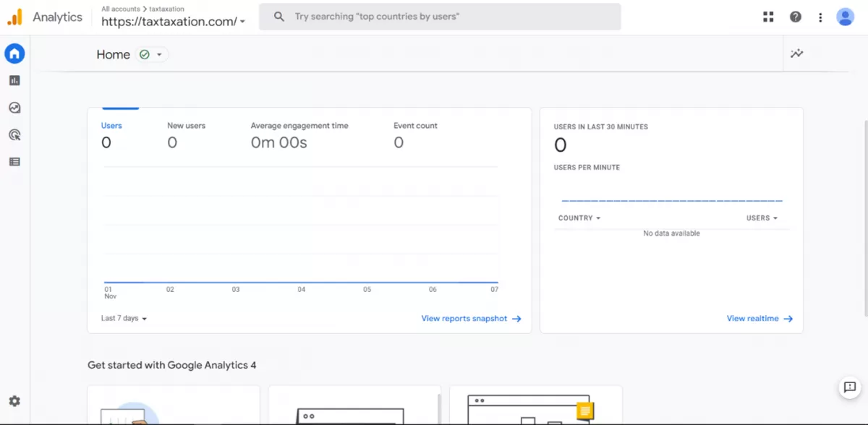Click the USERS PER MINUTE label

[x=587, y=168]
